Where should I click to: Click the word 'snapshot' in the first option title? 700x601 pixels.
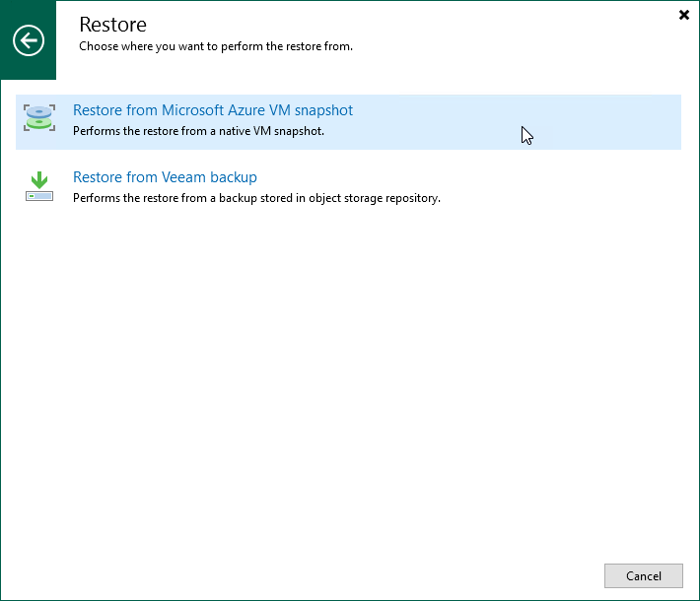tap(321, 110)
